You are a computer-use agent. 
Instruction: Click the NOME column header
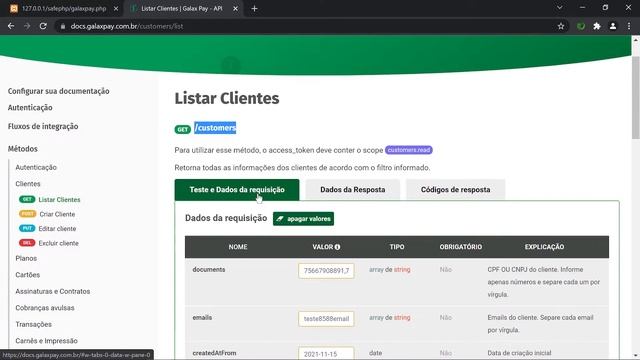(x=238, y=247)
